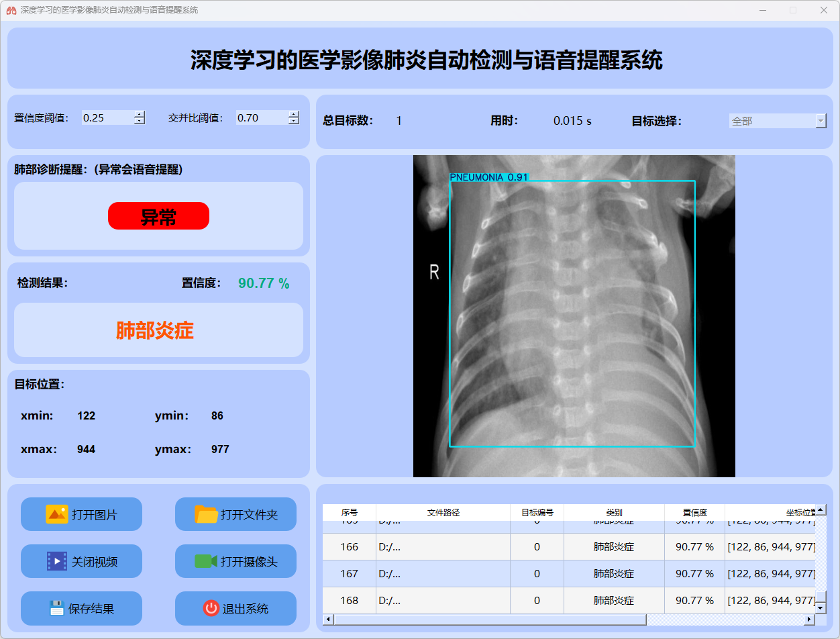Click the folder icon on 打开文件夹

coord(206,514)
